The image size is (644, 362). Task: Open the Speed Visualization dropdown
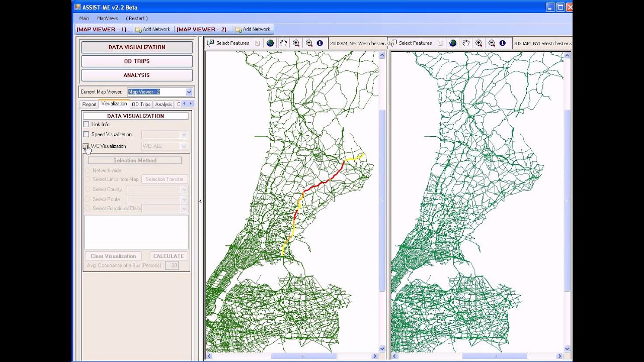click(184, 135)
